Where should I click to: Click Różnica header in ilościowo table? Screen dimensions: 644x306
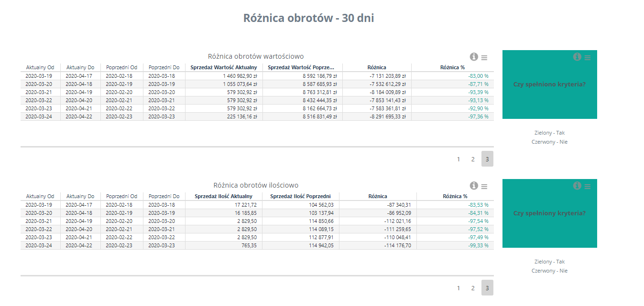click(x=378, y=196)
